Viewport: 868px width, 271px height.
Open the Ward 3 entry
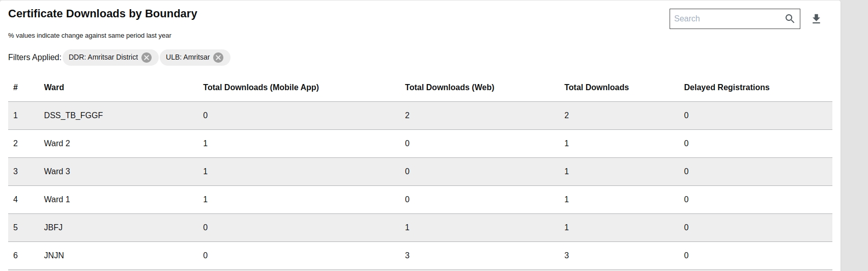pyautogui.click(x=57, y=172)
